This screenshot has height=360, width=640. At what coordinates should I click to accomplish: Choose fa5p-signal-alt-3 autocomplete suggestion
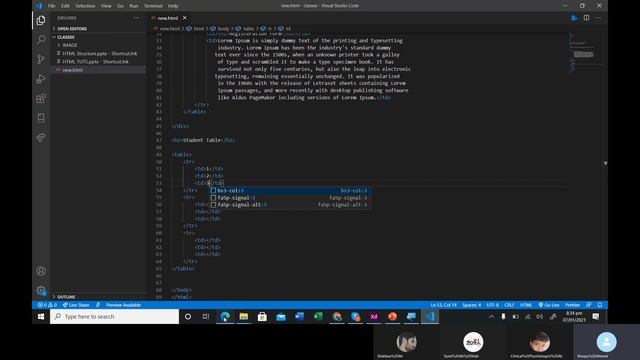point(289,205)
